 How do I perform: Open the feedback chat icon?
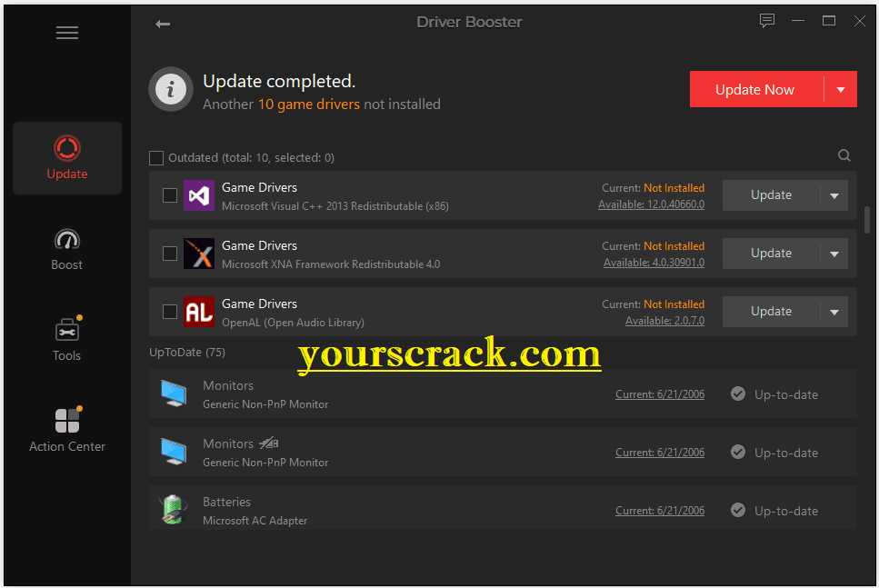coord(767,21)
